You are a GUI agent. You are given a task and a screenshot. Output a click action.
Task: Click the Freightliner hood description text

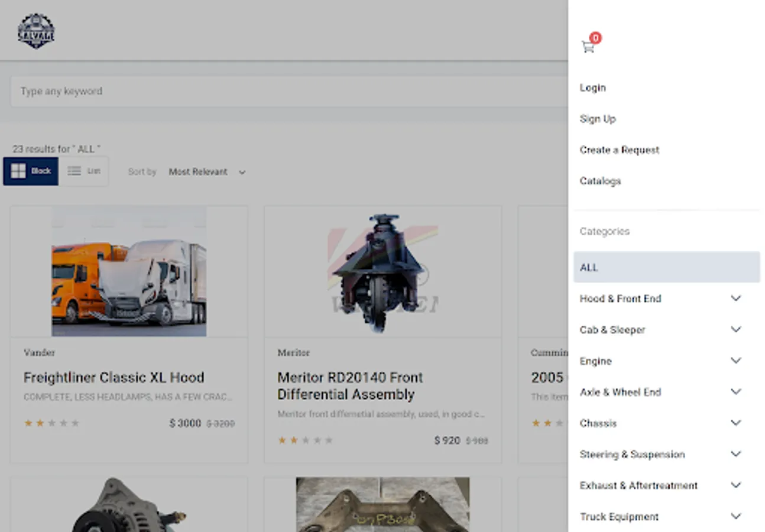point(128,397)
